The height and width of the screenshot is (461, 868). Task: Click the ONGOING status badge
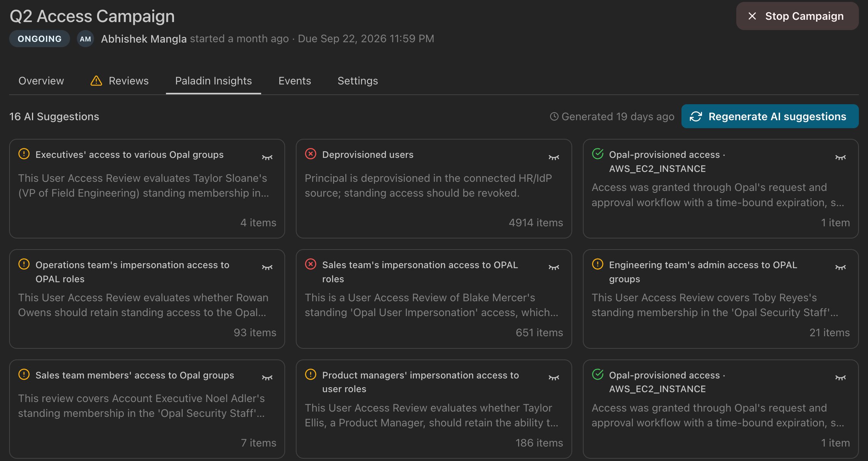click(40, 39)
